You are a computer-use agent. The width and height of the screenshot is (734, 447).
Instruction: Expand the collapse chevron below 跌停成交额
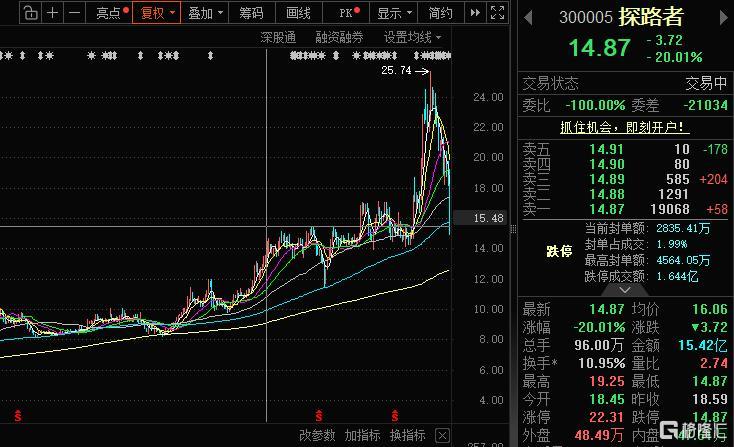(x=624, y=290)
